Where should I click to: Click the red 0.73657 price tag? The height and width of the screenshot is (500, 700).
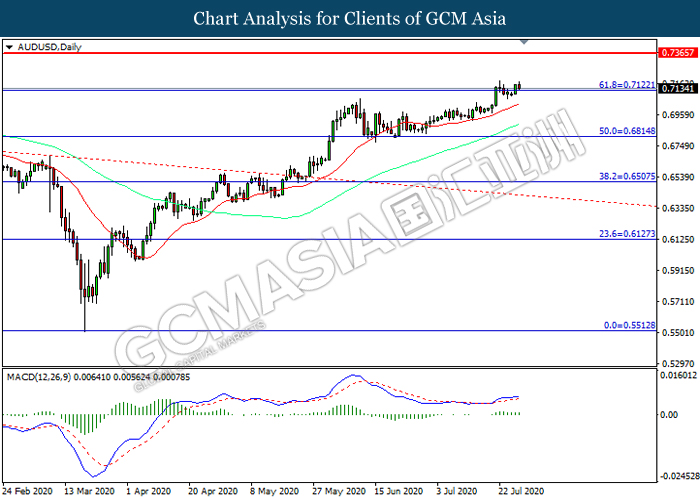pos(678,52)
